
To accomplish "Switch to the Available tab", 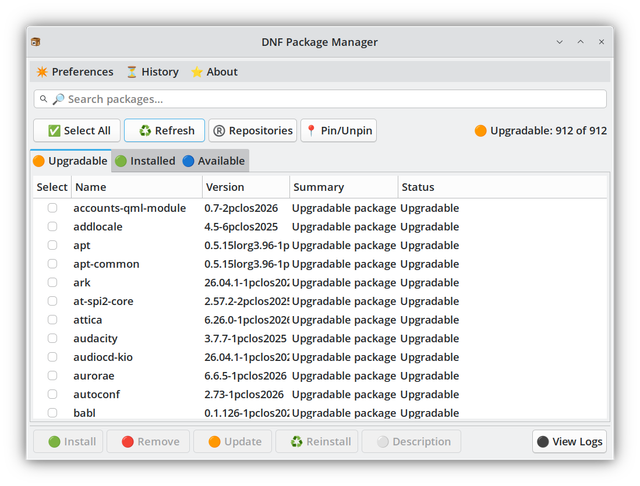I will 213,161.
